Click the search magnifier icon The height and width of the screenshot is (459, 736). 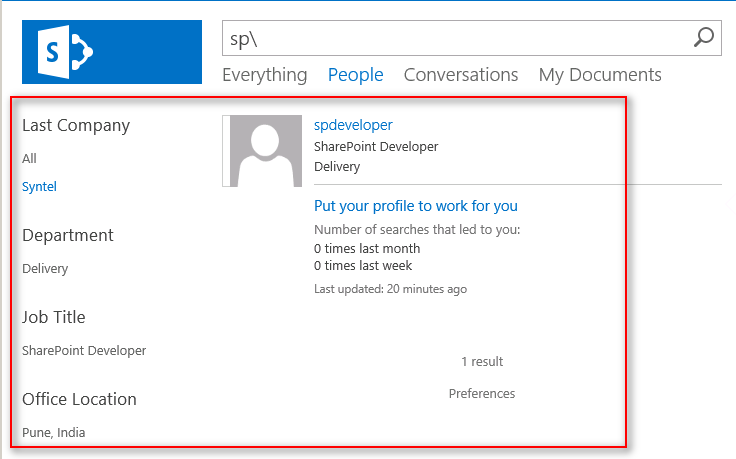704,38
